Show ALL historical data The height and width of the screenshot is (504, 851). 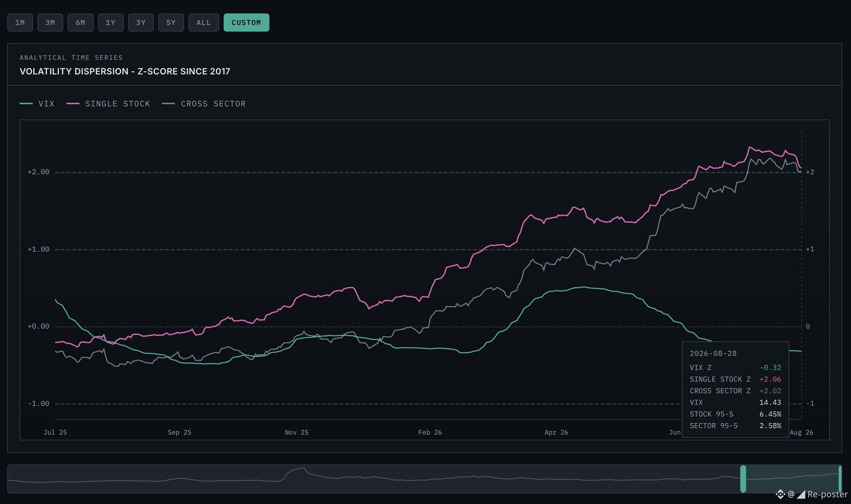tap(204, 23)
